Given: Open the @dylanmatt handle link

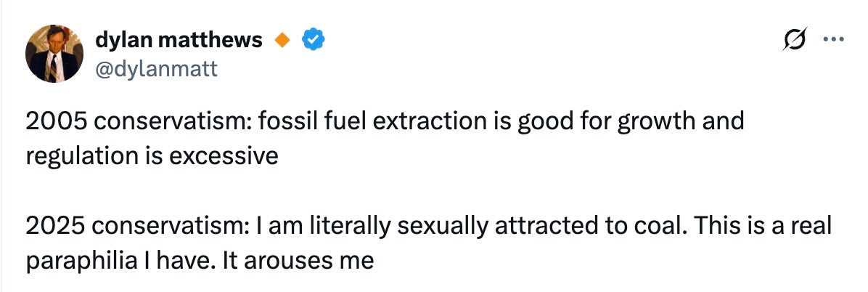Looking at the screenshot, I should point(155,68).
